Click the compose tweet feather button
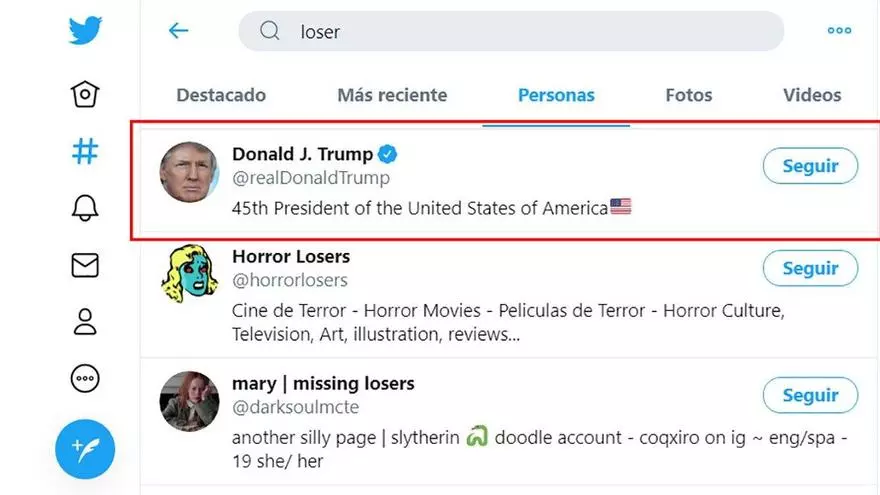The height and width of the screenshot is (495, 880). [85, 449]
